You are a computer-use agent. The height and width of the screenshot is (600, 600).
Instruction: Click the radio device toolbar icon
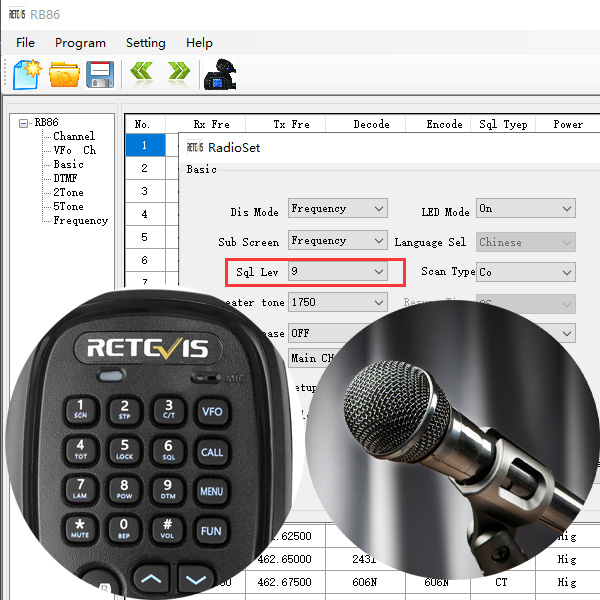click(x=220, y=74)
